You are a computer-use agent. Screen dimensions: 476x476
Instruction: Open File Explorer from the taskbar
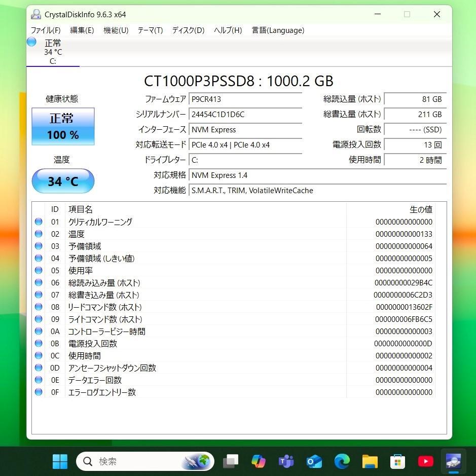click(370, 461)
